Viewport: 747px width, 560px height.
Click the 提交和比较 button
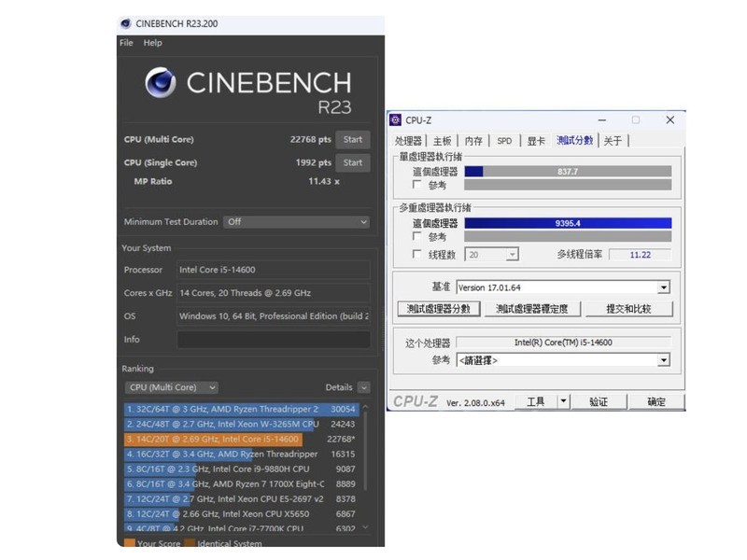pyautogui.click(x=628, y=309)
